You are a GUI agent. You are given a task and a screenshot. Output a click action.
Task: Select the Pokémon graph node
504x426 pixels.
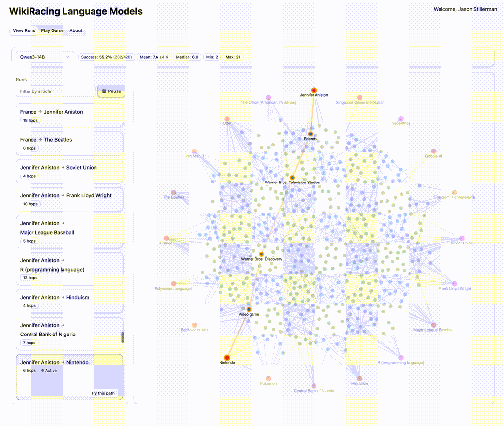click(x=268, y=378)
